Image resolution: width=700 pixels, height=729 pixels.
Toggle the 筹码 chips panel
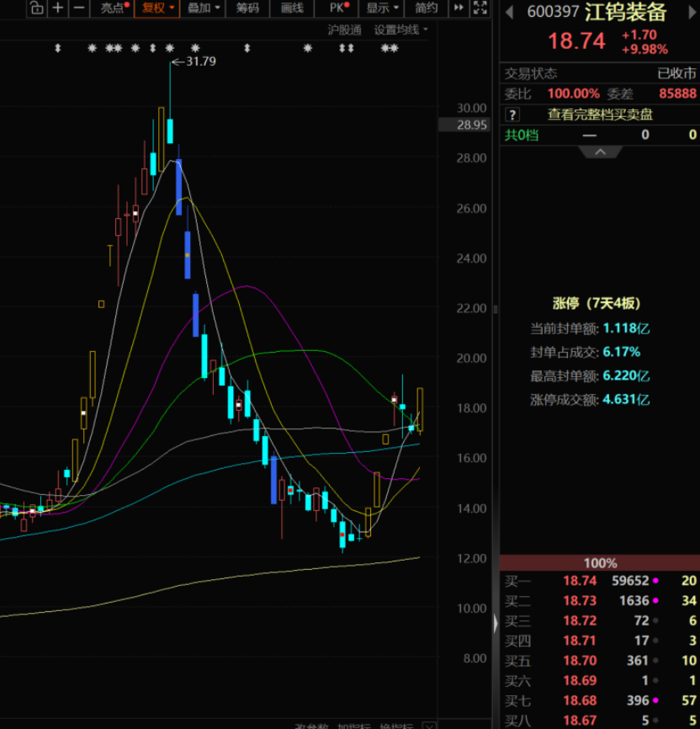pyautogui.click(x=247, y=8)
